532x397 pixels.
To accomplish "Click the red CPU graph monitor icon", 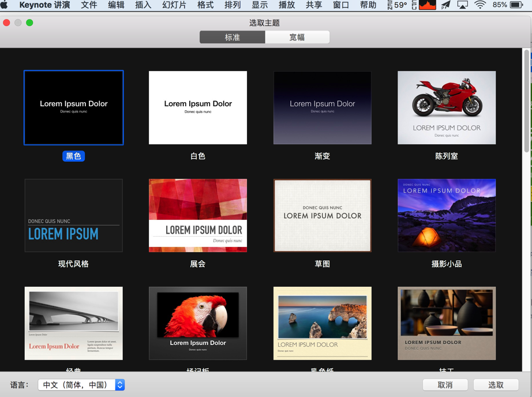I will point(428,5).
